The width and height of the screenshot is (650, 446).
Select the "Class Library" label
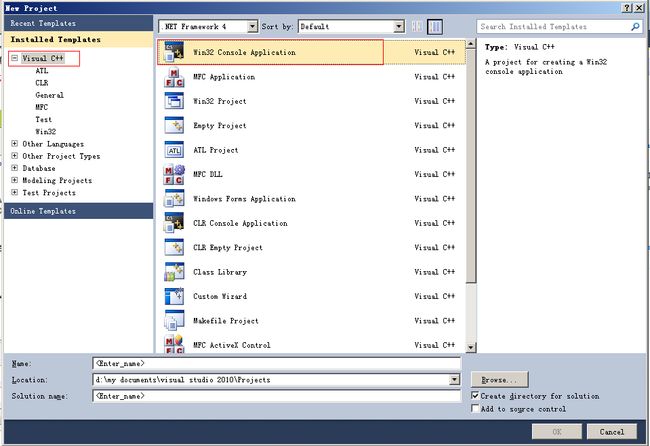coord(220,272)
